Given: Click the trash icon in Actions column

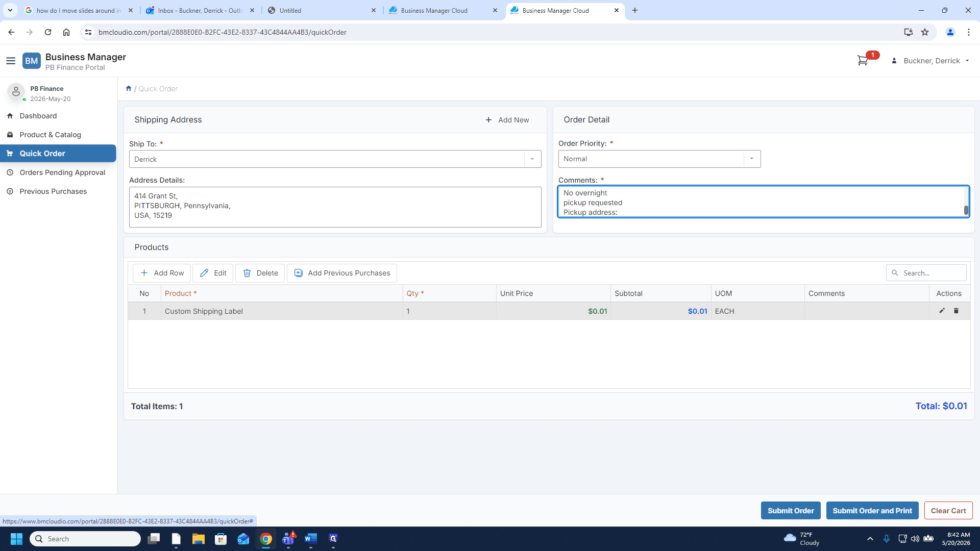Looking at the screenshot, I should 956,311.
